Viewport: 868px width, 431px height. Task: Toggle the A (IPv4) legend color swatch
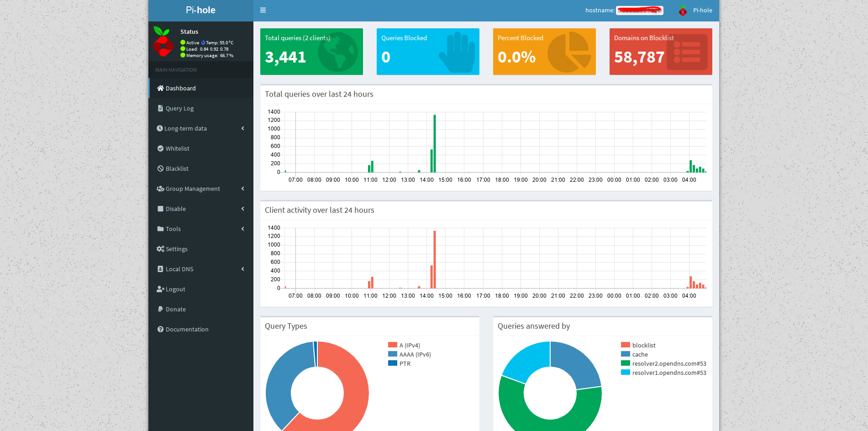click(393, 345)
